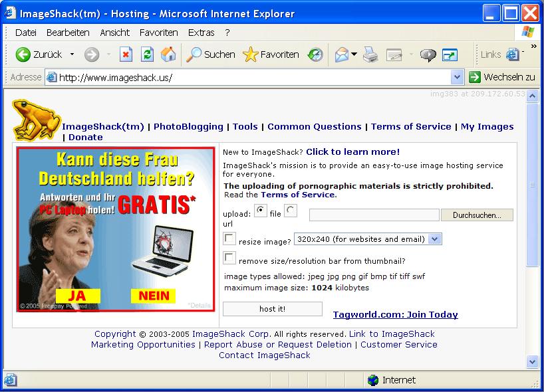Expand the toolbar overflow chevron

533,46
